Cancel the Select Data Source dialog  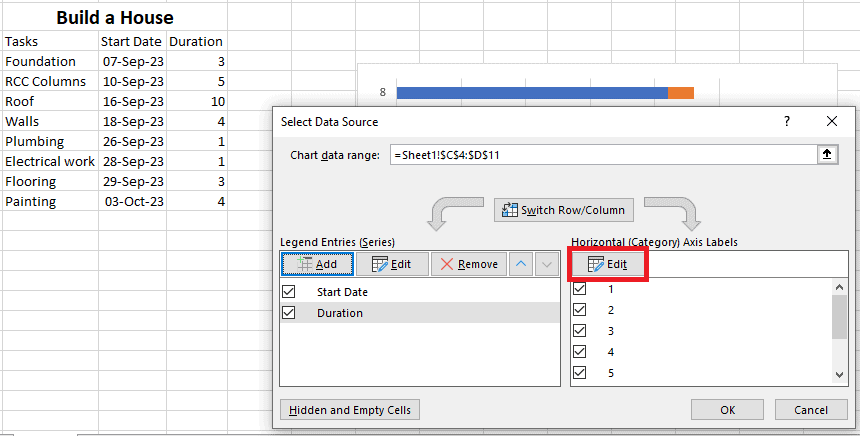click(810, 410)
